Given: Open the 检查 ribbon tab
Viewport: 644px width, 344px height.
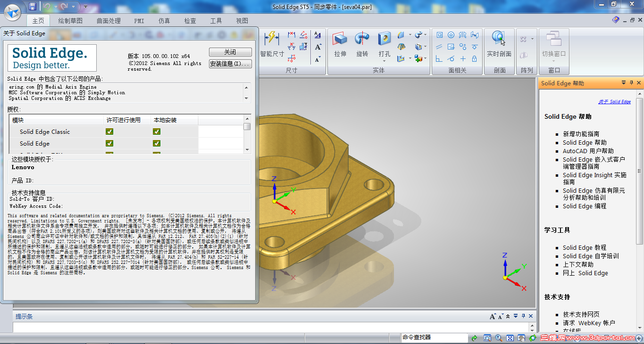Looking at the screenshot, I should (190, 21).
